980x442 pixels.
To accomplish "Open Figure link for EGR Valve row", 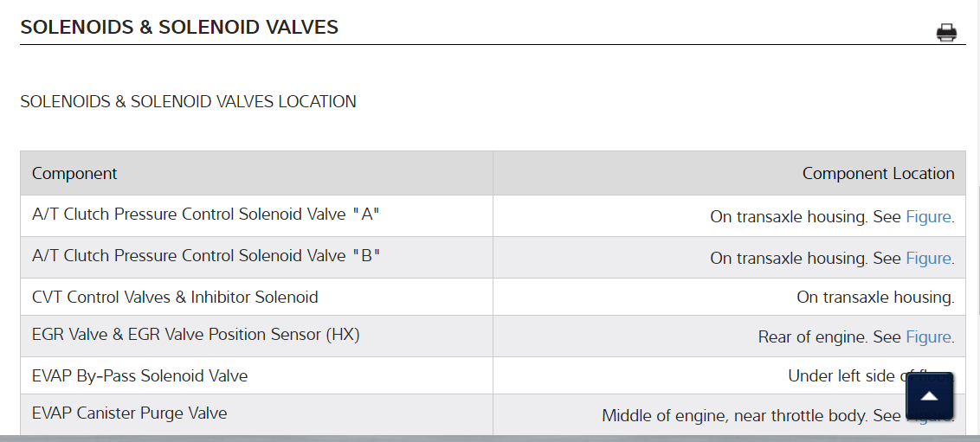I will [x=928, y=336].
